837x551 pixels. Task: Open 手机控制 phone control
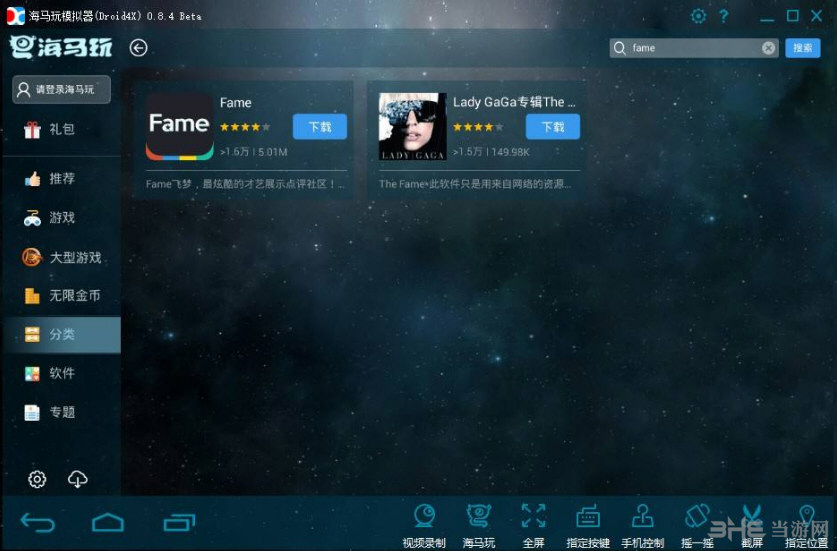click(x=643, y=525)
